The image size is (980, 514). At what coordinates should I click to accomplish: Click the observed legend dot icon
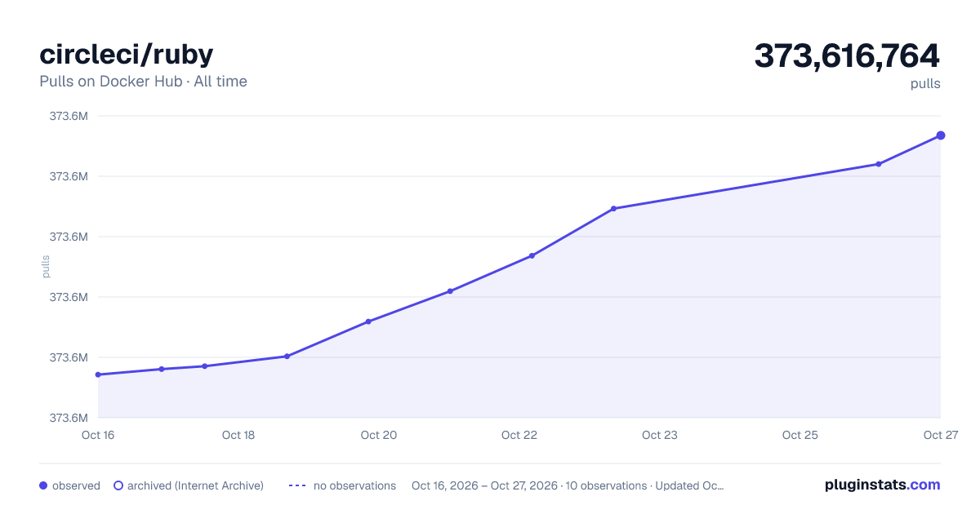tap(43, 485)
